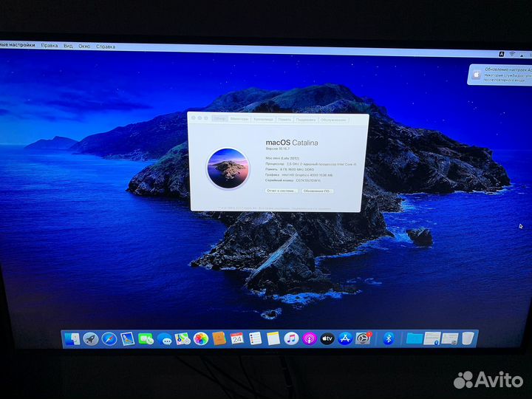Click Wi-Fi status icon in menu bar

512,54
